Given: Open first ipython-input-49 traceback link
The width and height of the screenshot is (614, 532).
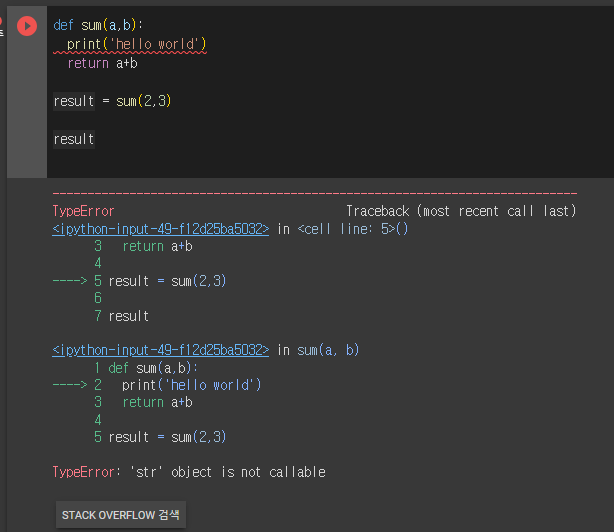Looking at the screenshot, I should (161, 229).
